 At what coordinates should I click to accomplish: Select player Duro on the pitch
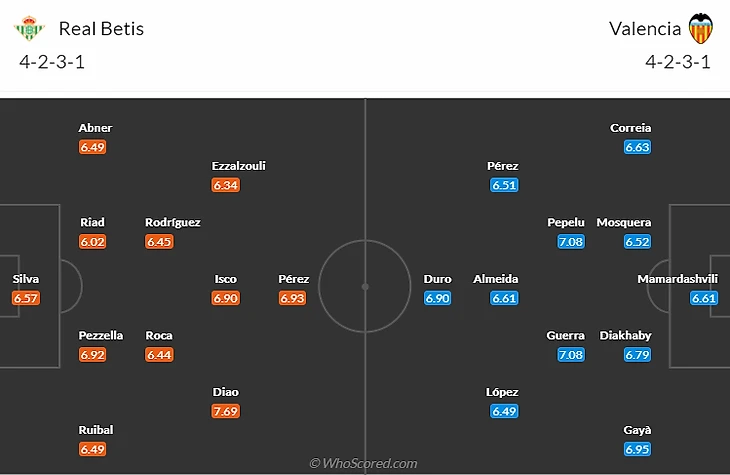pos(437,279)
